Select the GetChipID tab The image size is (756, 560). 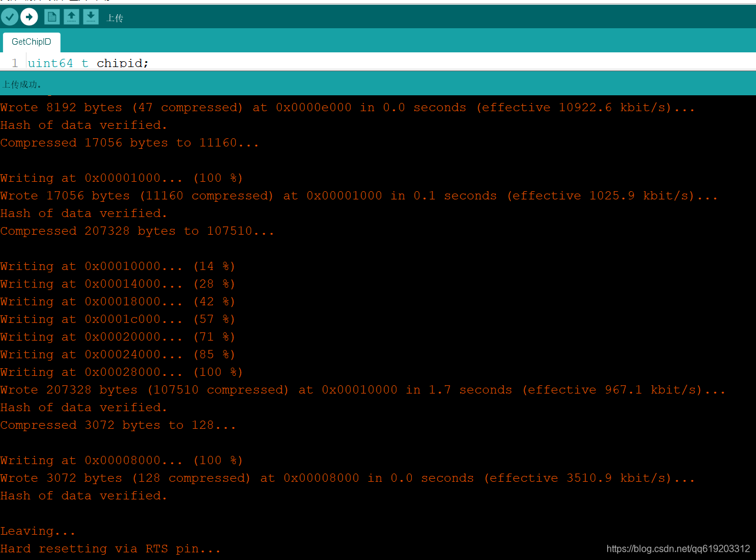click(x=31, y=42)
